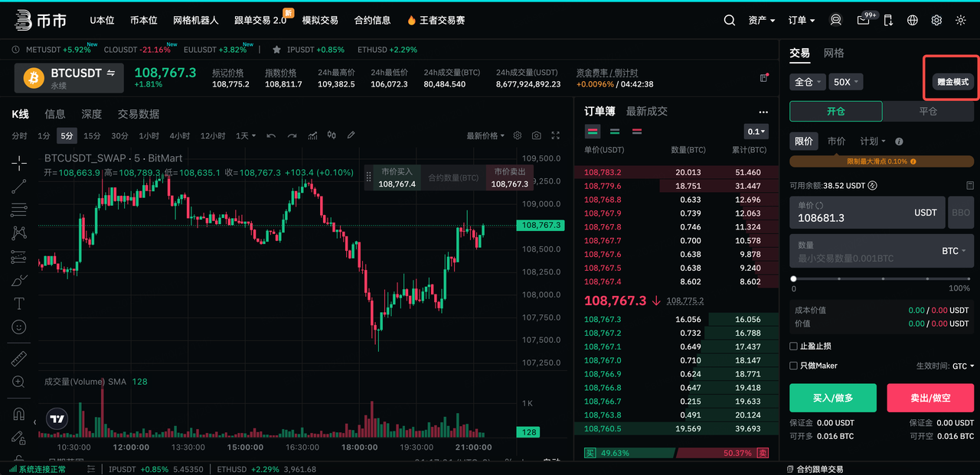Enable the 止盈止损 checkbox
This screenshot has height=475, width=980.
click(794, 346)
